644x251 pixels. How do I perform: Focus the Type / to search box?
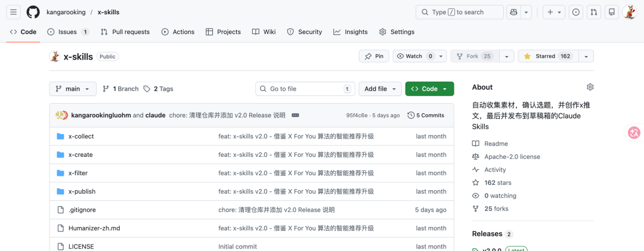460,13
